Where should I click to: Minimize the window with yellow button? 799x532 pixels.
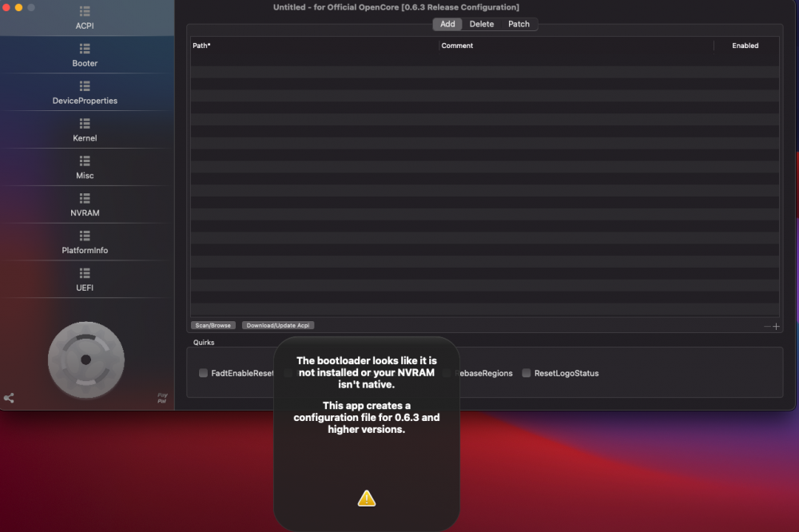(19, 7)
